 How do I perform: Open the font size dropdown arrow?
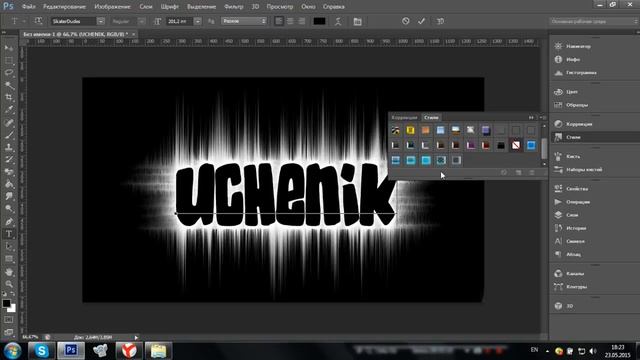pyautogui.click(x=198, y=21)
